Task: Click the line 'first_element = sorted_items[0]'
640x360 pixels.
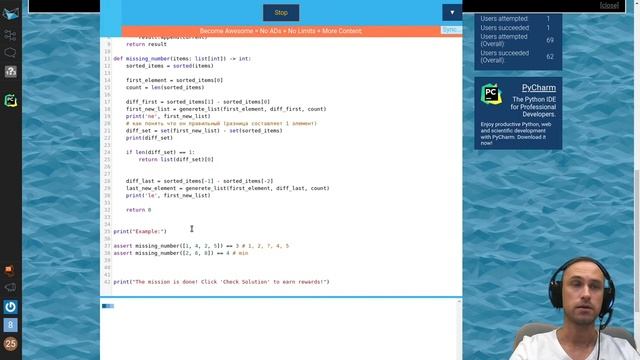Action: [x=174, y=80]
